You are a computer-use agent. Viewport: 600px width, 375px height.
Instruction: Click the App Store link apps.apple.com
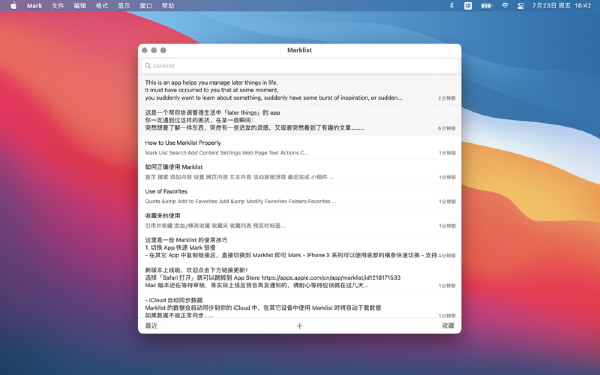331,278
